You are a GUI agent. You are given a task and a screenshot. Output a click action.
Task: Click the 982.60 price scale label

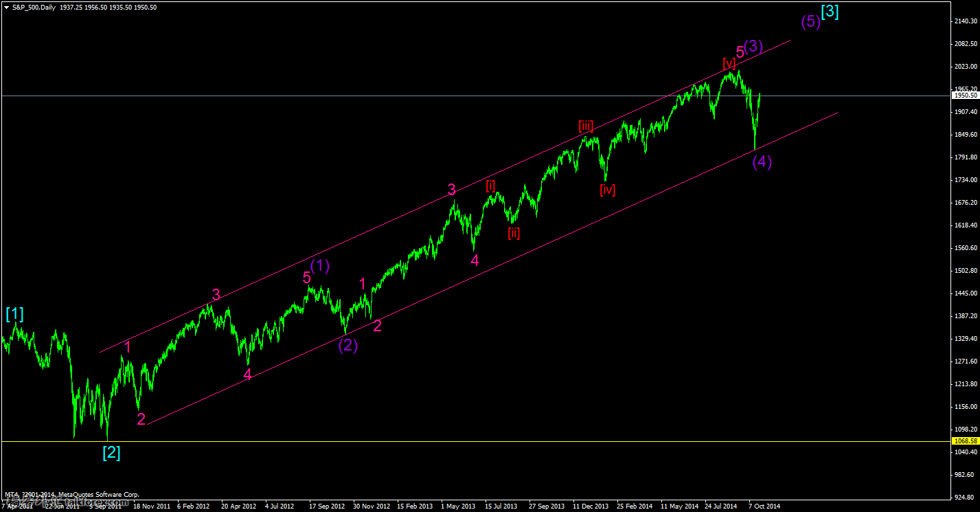pyautogui.click(x=963, y=475)
